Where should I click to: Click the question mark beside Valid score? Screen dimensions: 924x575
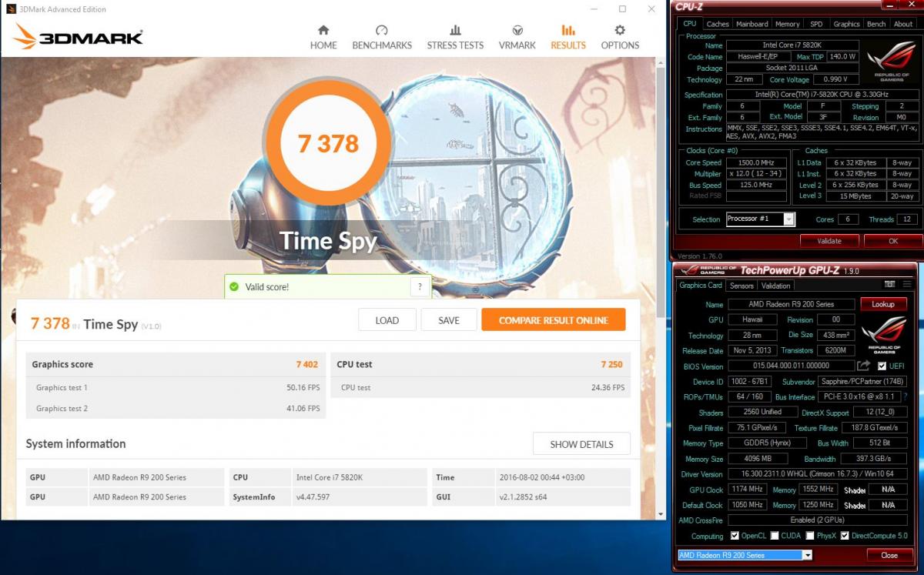[x=420, y=287]
